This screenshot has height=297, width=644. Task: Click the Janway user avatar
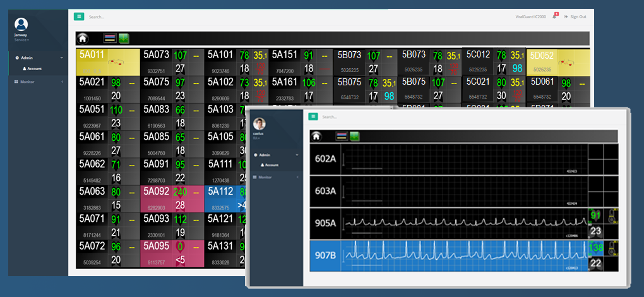pos(21,25)
